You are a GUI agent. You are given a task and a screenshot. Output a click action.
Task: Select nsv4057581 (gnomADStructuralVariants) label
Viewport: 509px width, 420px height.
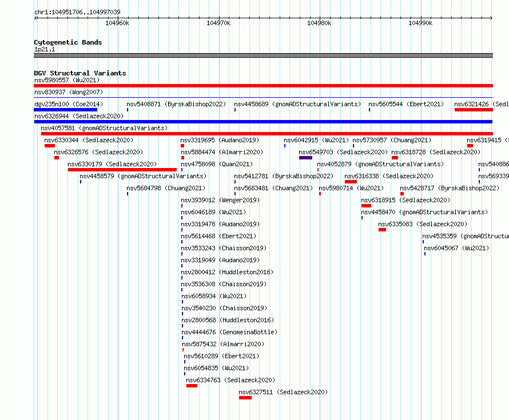(x=104, y=128)
